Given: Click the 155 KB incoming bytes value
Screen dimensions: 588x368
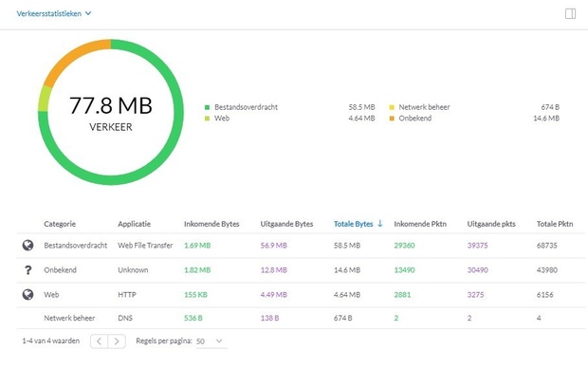Looking at the screenshot, I should pos(195,295).
